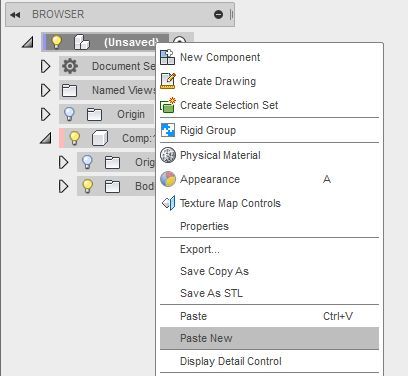Collapse the root Unsaved document node
408x376 pixels.
click(x=28, y=42)
